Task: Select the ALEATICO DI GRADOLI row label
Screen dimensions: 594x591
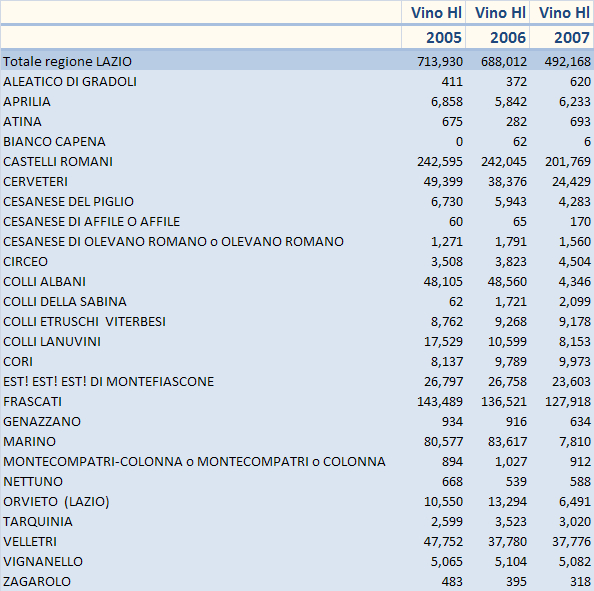Action: tap(70, 81)
